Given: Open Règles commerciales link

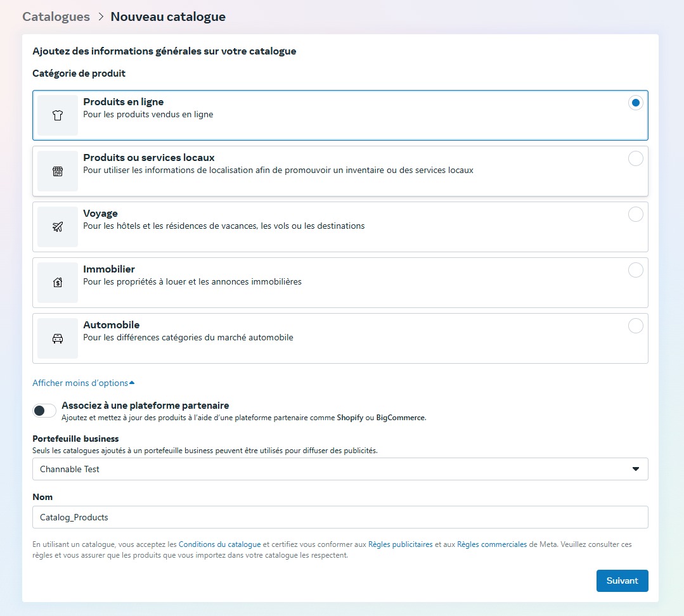Looking at the screenshot, I should (x=492, y=544).
